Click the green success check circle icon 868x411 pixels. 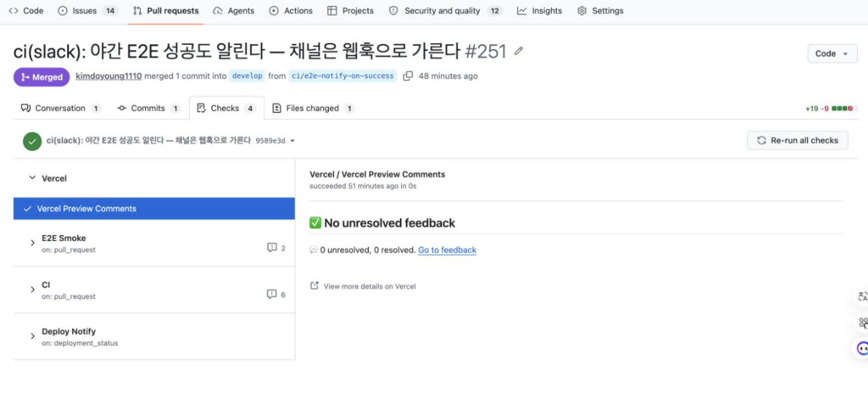click(32, 141)
